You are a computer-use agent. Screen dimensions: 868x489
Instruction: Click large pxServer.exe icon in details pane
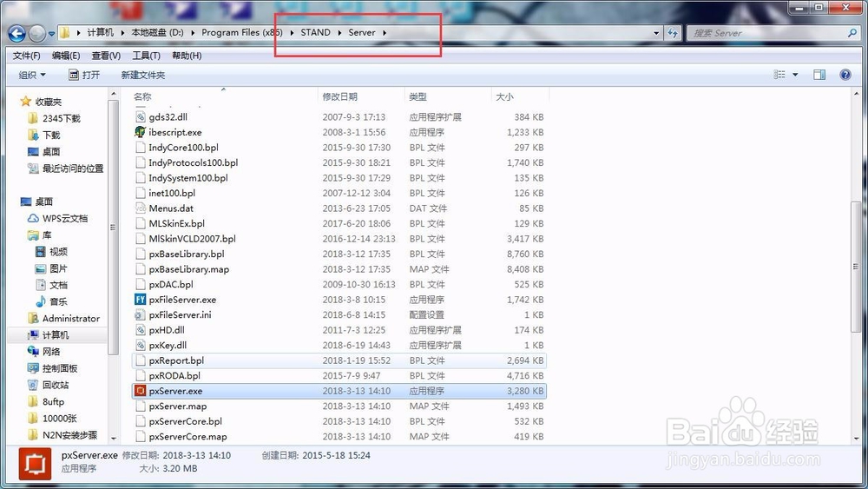(35, 463)
